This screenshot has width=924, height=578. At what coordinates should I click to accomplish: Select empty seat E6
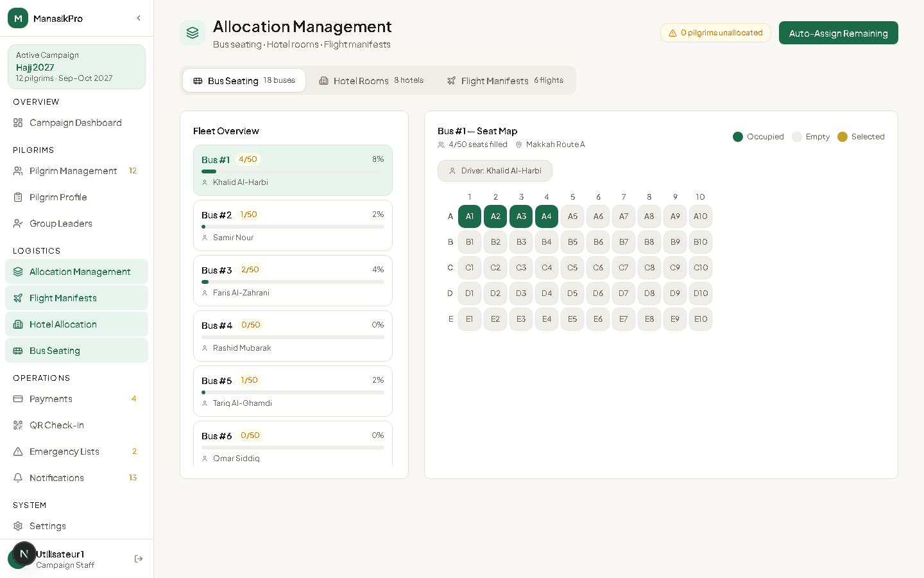(598, 319)
